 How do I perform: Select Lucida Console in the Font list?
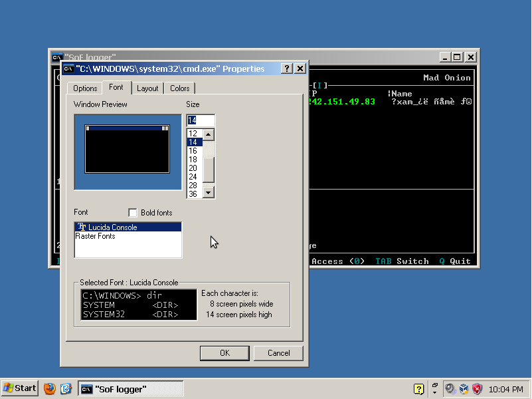click(128, 227)
